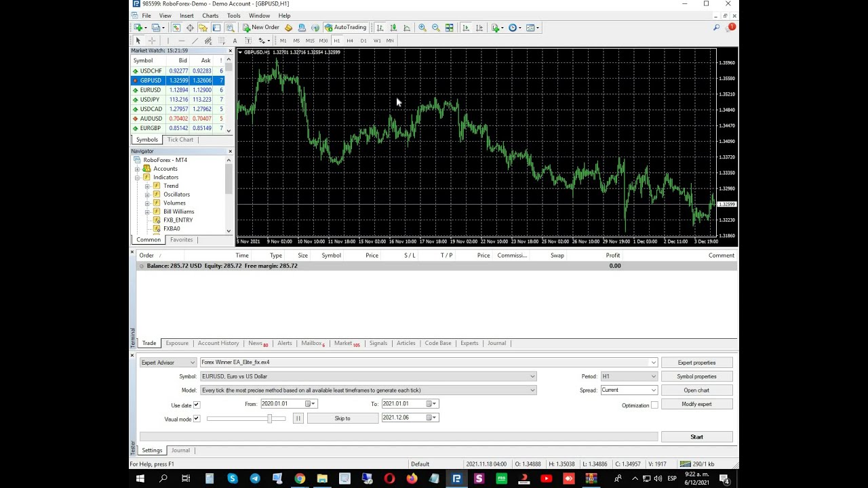Open the From date calendar dropdown
Screen dimensions: 868x488
click(309, 404)
